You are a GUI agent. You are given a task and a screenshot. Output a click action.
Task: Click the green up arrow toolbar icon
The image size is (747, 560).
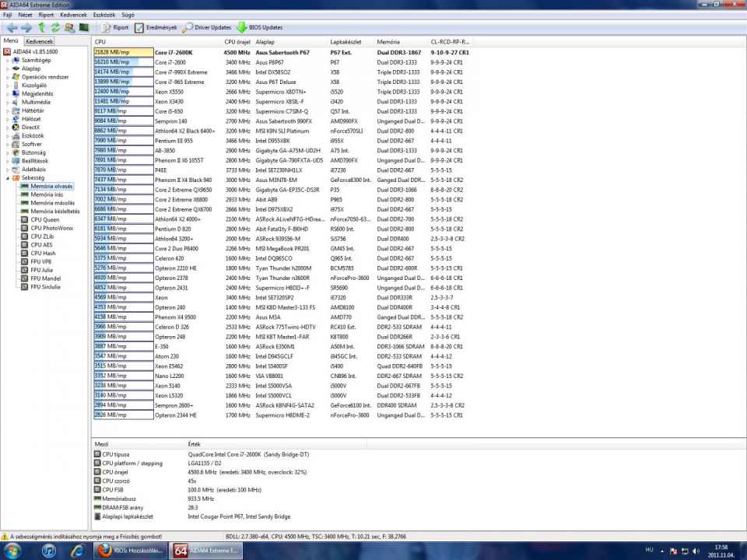[x=41, y=28]
